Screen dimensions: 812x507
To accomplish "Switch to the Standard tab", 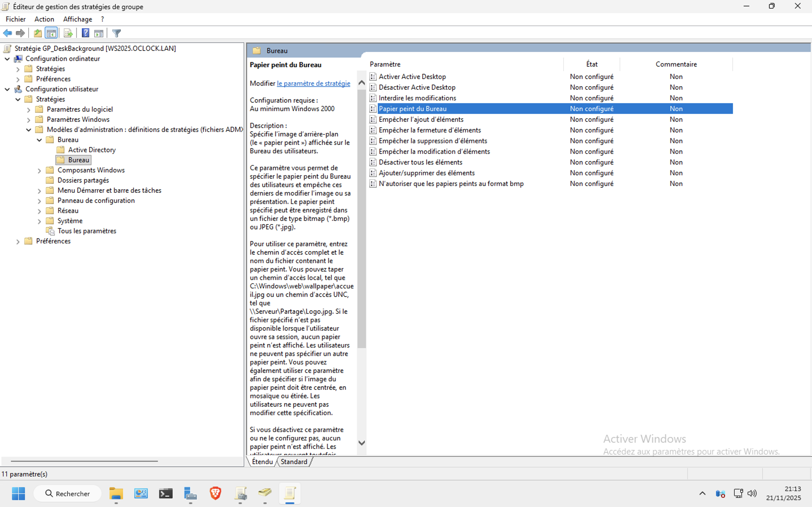I will [x=294, y=462].
